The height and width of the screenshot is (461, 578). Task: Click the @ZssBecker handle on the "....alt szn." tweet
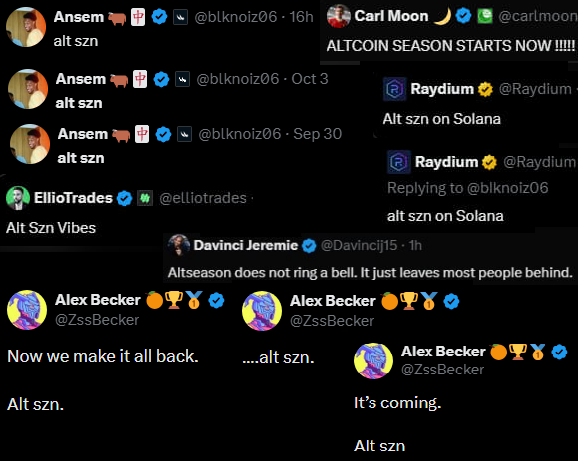coord(332,321)
